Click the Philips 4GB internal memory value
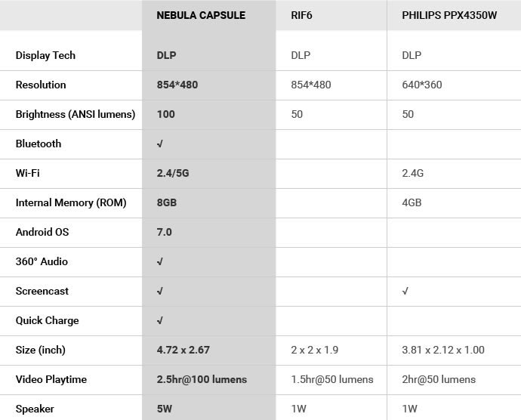The height and width of the screenshot is (420, 521). pos(412,203)
